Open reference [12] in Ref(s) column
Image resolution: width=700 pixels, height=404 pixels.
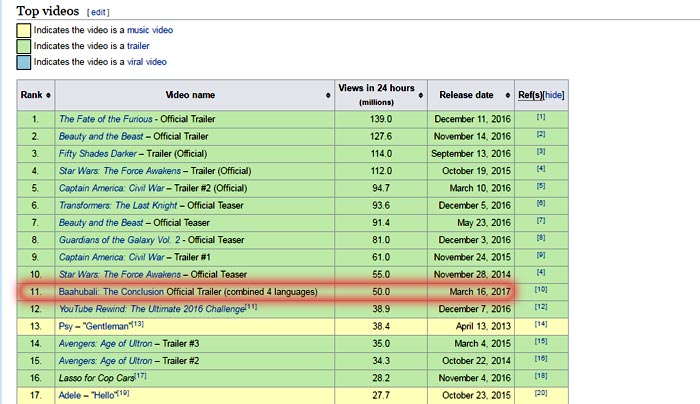click(x=541, y=307)
